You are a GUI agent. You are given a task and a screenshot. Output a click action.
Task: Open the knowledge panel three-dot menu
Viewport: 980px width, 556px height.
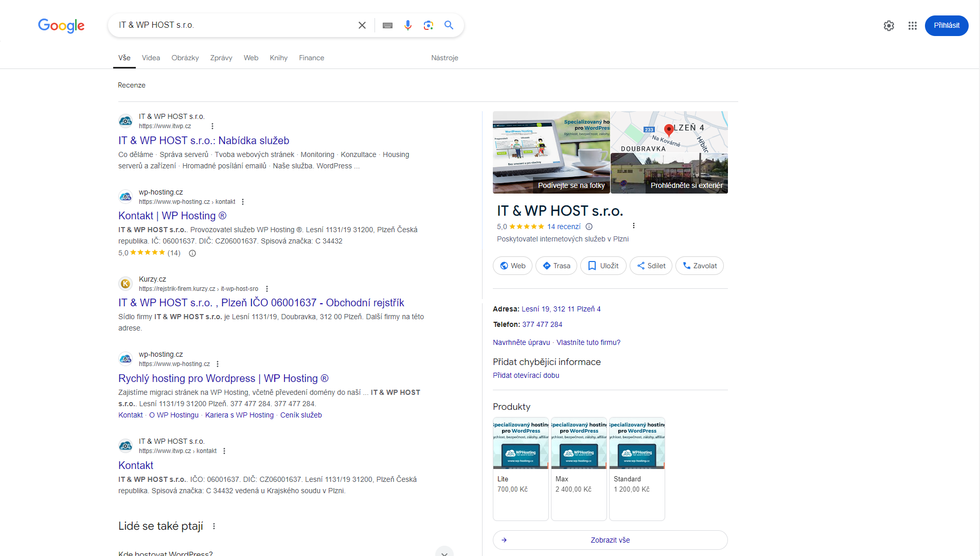click(x=634, y=225)
